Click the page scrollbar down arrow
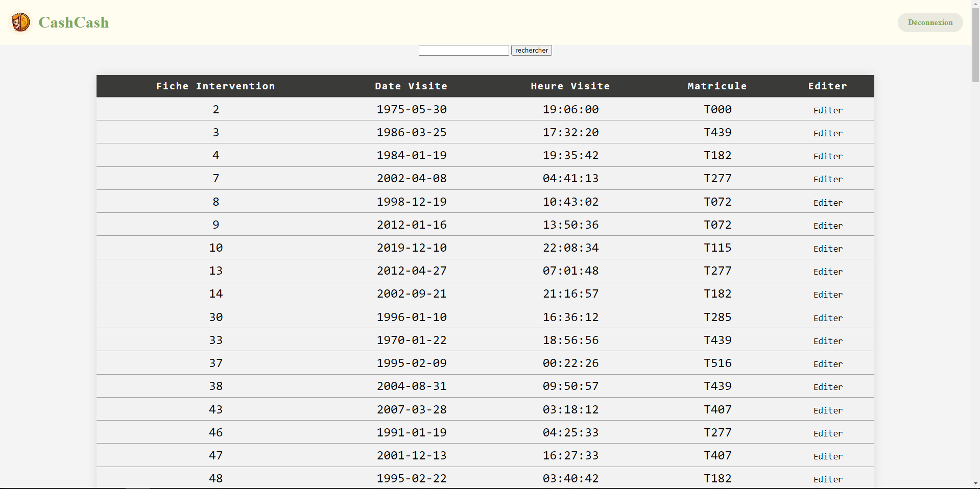Image resolution: width=980 pixels, height=489 pixels. point(975,483)
